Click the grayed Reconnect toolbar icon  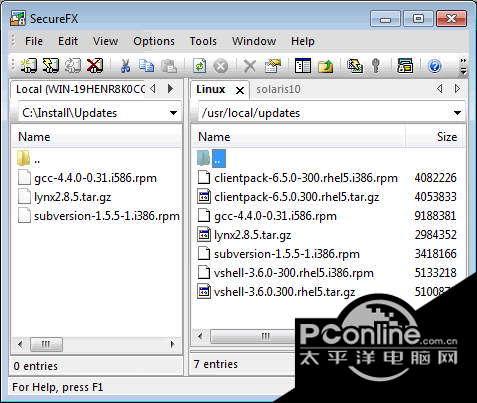point(73,65)
